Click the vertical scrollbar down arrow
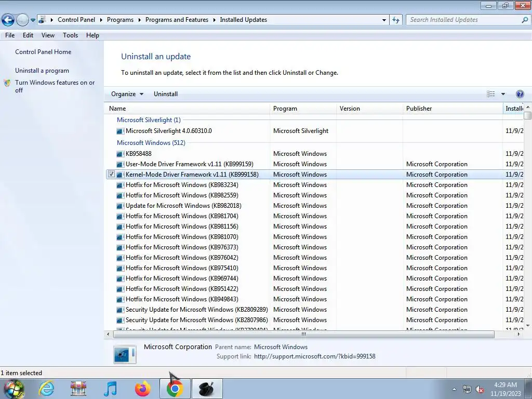Image resolution: width=532 pixels, height=399 pixels. pyautogui.click(x=528, y=326)
